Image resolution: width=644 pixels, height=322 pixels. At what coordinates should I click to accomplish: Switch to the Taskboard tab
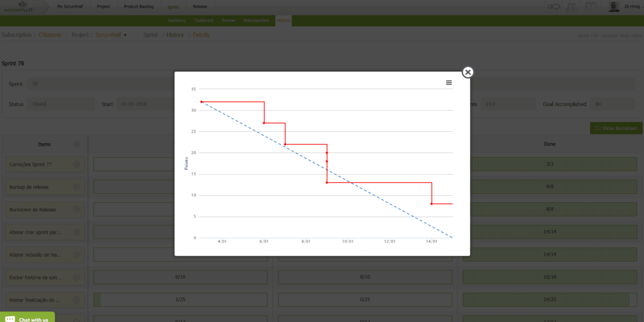tap(203, 20)
